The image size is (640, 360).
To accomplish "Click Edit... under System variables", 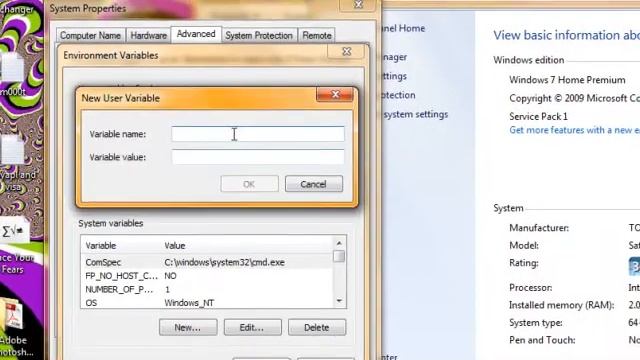I will pos(253,327).
